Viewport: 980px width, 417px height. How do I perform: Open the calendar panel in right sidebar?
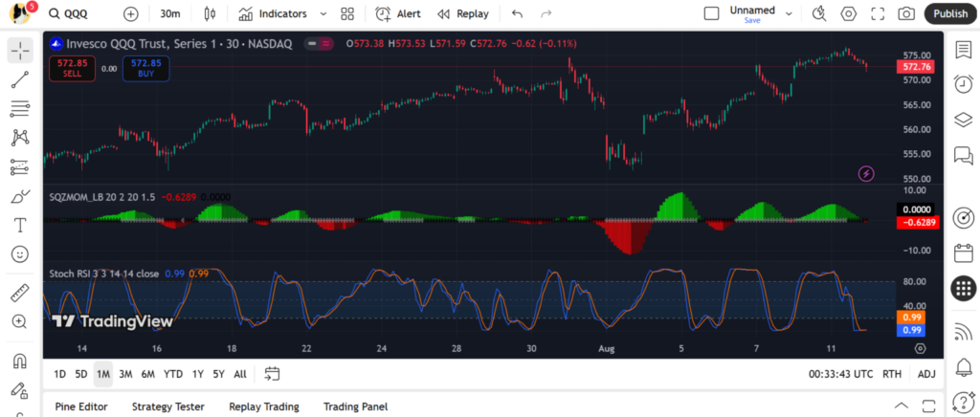tap(963, 253)
